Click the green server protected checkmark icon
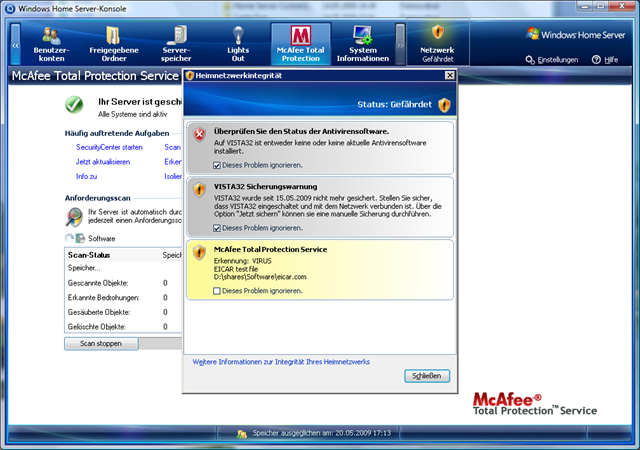Image resolution: width=640 pixels, height=450 pixels. pos(74,105)
